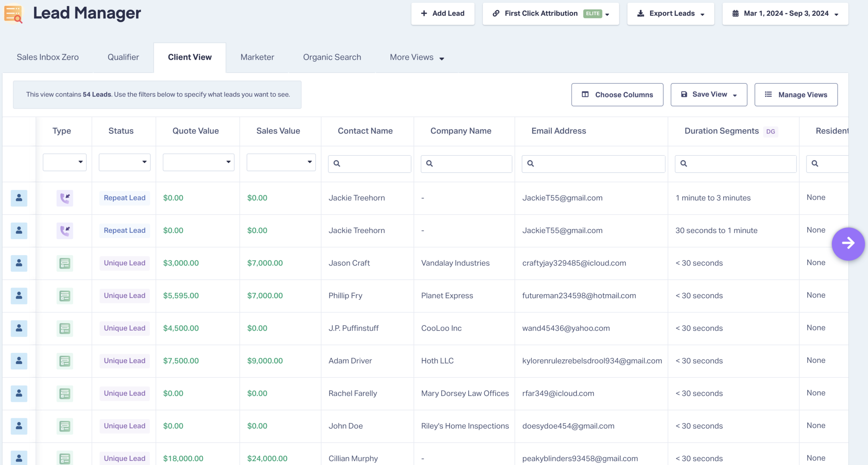Open the date range picker Mar 1 - Sep 3
Viewport: 868px width, 465px height.
point(785,14)
